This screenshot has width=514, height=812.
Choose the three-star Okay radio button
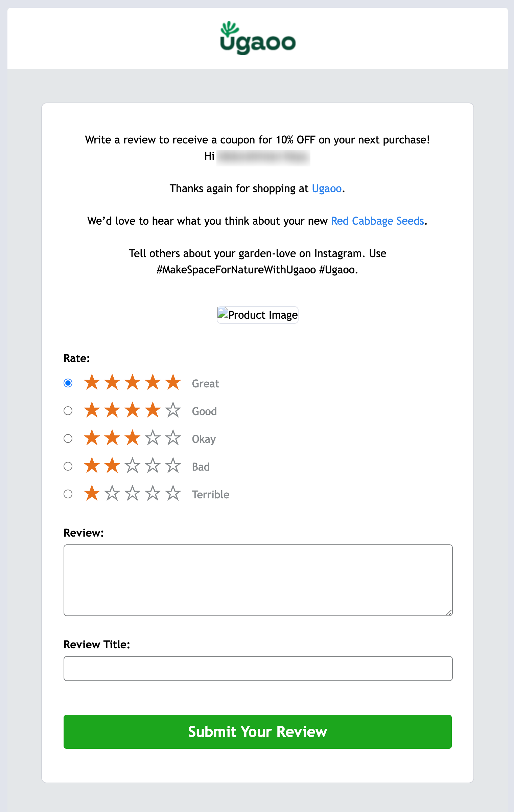click(x=68, y=438)
